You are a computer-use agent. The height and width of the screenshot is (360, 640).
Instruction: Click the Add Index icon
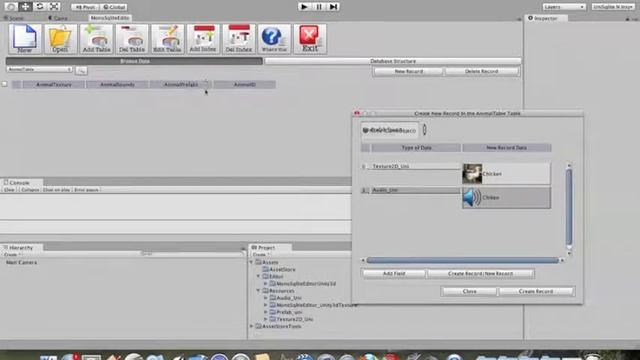[203, 39]
